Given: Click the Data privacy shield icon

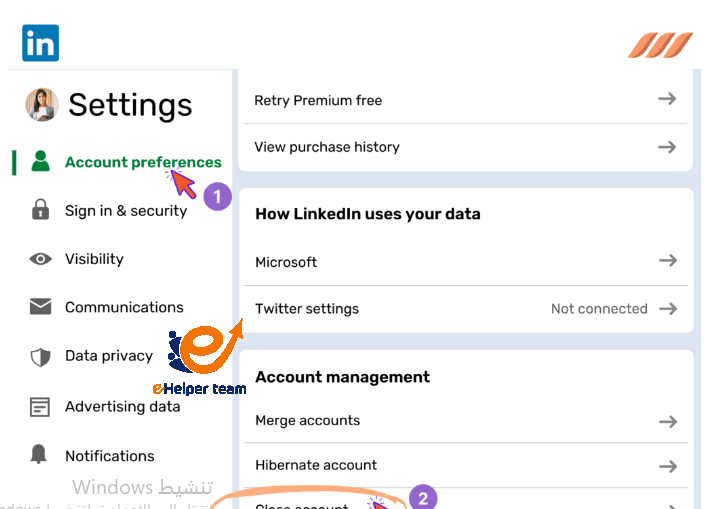Looking at the screenshot, I should pos(40,357).
